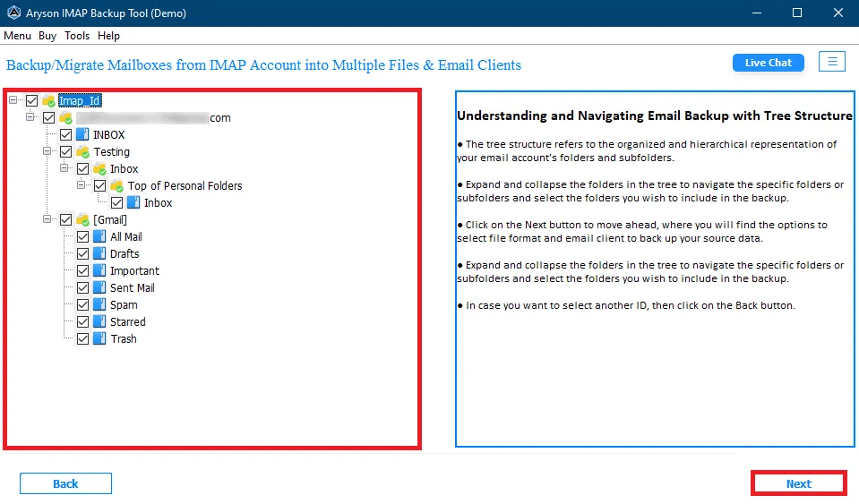Viewport: 859px width, 504px height.
Task: Open the Tools menu
Action: coord(77,36)
